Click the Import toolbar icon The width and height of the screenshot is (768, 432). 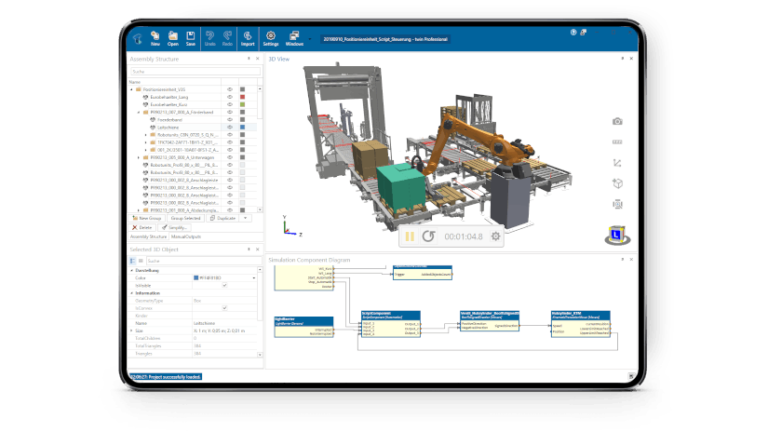[x=248, y=38]
